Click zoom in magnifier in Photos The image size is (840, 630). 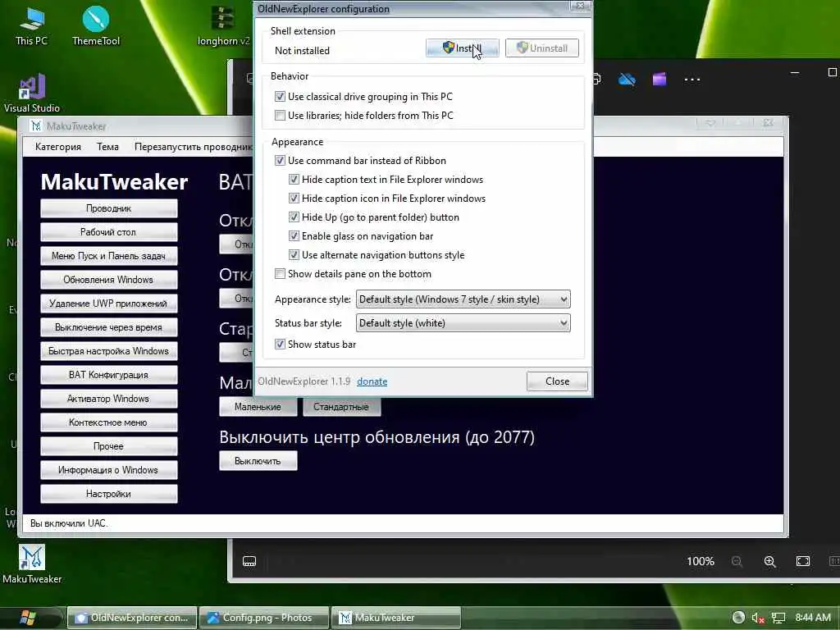pyautogui.click(x=769, y=561)
